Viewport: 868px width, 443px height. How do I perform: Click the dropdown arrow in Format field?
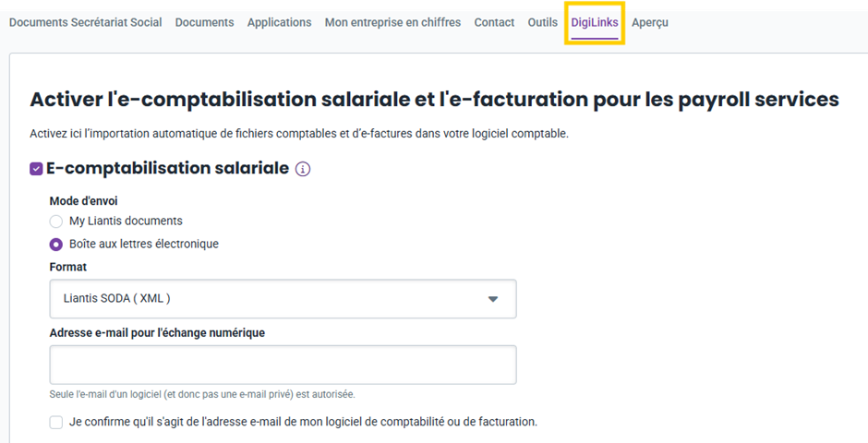coord(493,299)
